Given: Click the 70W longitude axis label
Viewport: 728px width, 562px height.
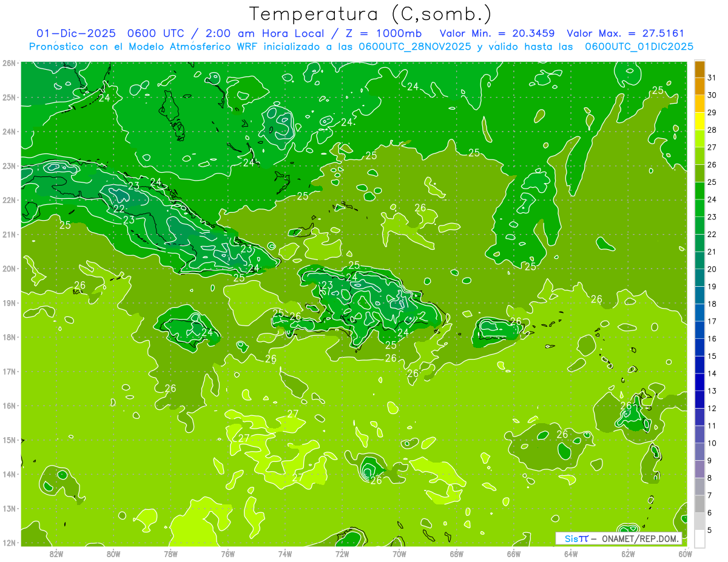Looking at the screenshot, I should pyautogui.click(x=399, y=554).
